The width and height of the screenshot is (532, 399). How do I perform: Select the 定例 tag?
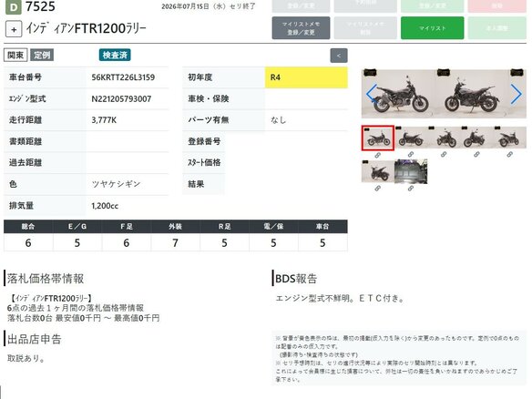42,55
